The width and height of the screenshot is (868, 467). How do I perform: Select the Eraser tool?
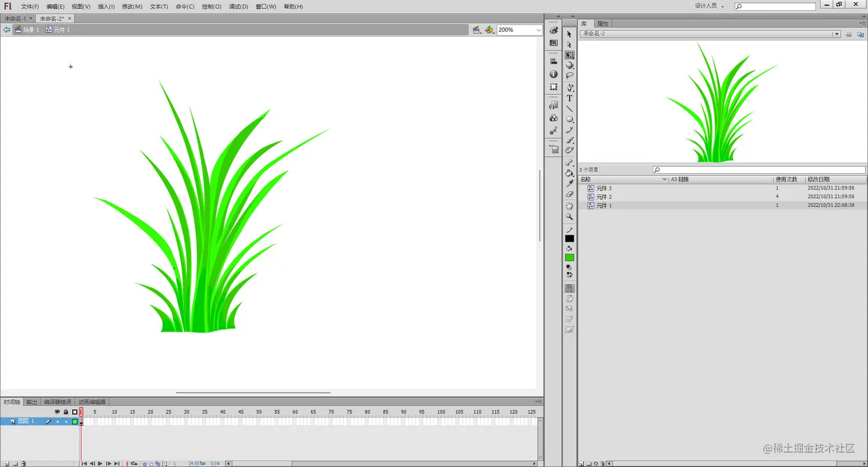569,195
